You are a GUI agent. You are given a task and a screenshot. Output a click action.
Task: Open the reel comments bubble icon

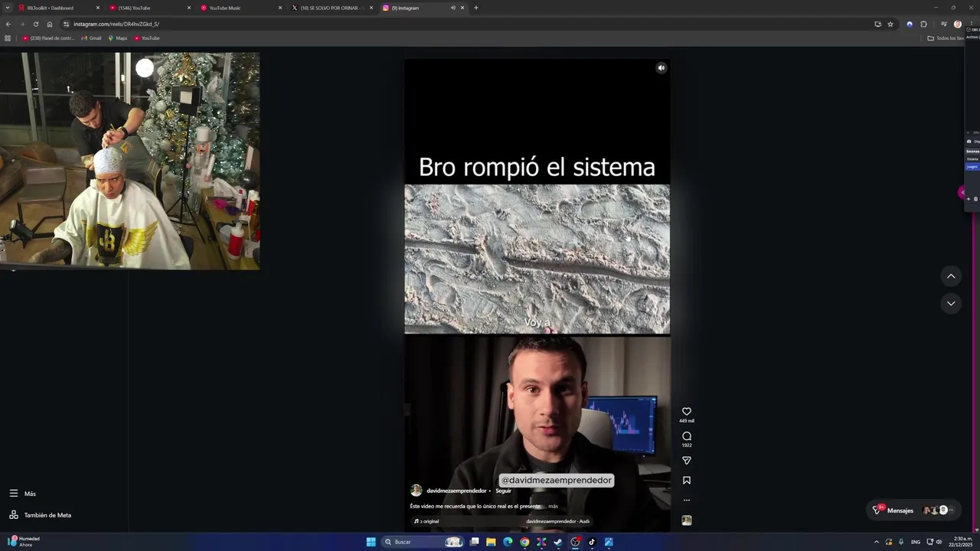click(x=687, y=436)
